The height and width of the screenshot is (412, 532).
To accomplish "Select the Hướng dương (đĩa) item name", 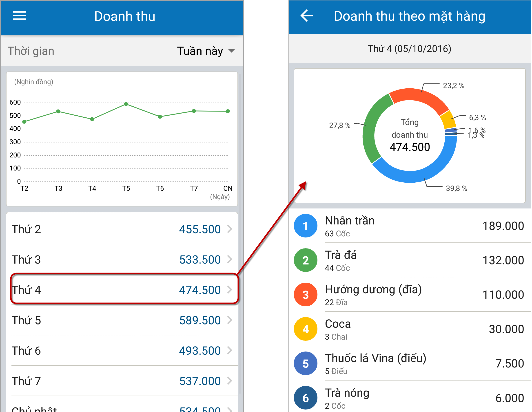I will pyautogui.click(x=373, y=290).
